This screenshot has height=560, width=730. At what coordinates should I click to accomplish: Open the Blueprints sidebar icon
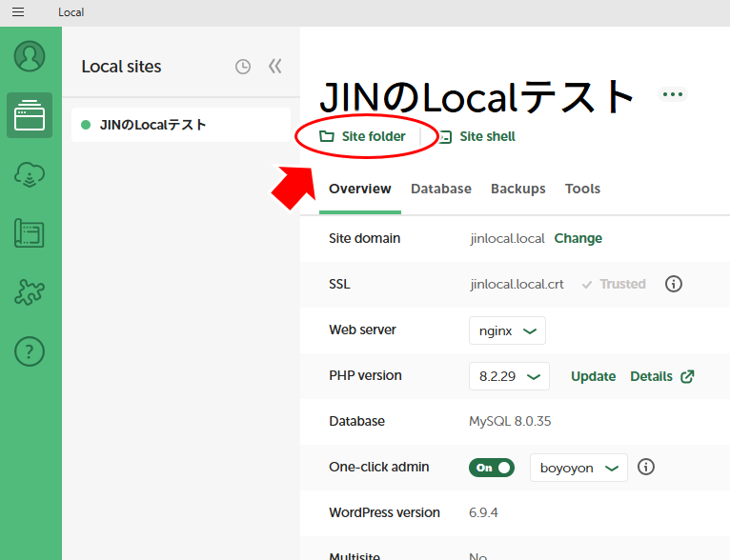(x=30, y=234)
